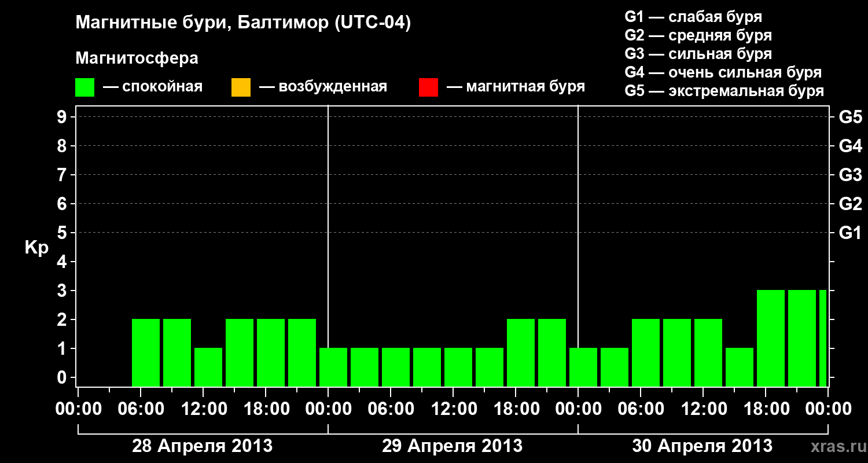Select the chart title 'Магнитные бури, Балтимор (UTC-04)'
The image size is (868, 463).
(x=243, y=23)
